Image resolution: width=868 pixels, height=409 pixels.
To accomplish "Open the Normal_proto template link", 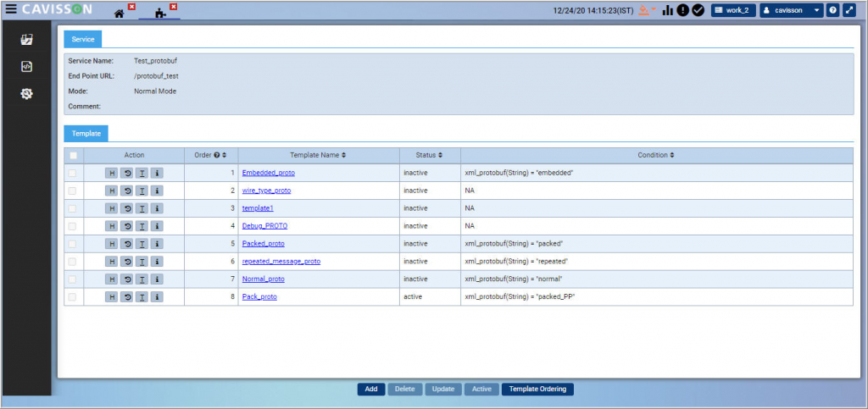I will pos(264,279).
